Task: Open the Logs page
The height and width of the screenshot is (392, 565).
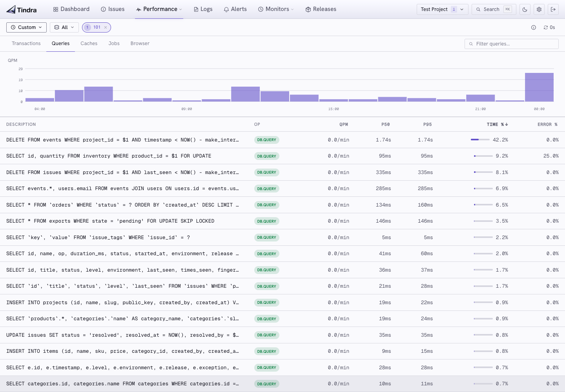Action: (203, 9)
